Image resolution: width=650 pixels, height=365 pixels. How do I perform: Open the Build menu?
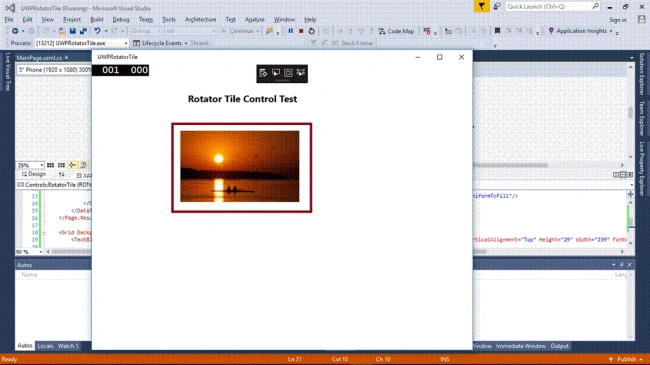point(97,19)
